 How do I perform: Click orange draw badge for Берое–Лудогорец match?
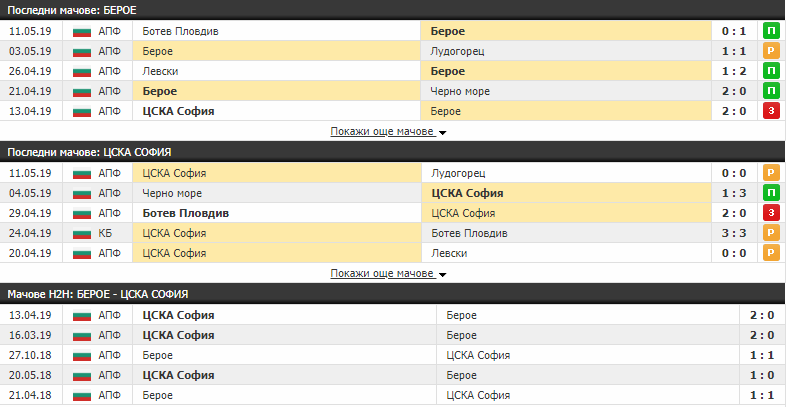click(771, 51)
